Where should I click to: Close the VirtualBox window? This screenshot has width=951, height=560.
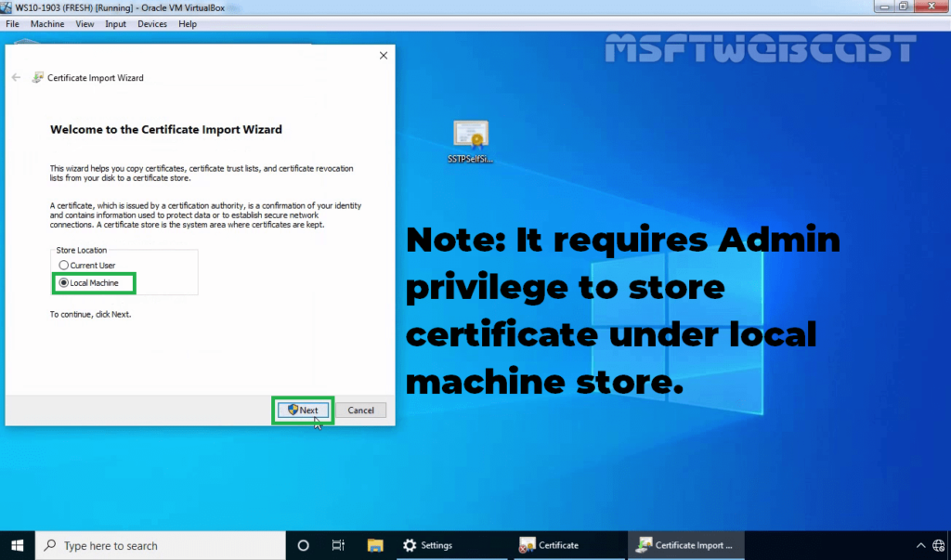click(x=931, y=7)
